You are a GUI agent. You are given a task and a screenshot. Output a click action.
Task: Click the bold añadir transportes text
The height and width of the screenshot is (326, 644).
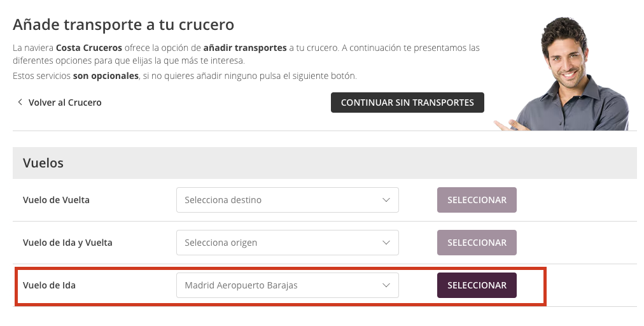245,48
